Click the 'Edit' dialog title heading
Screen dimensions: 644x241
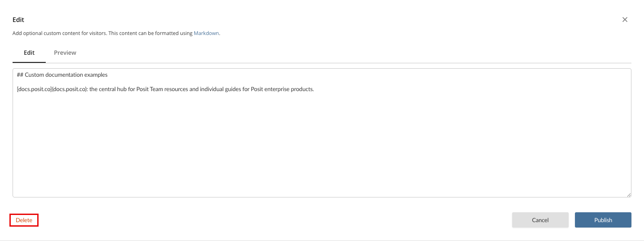[18, 20]
